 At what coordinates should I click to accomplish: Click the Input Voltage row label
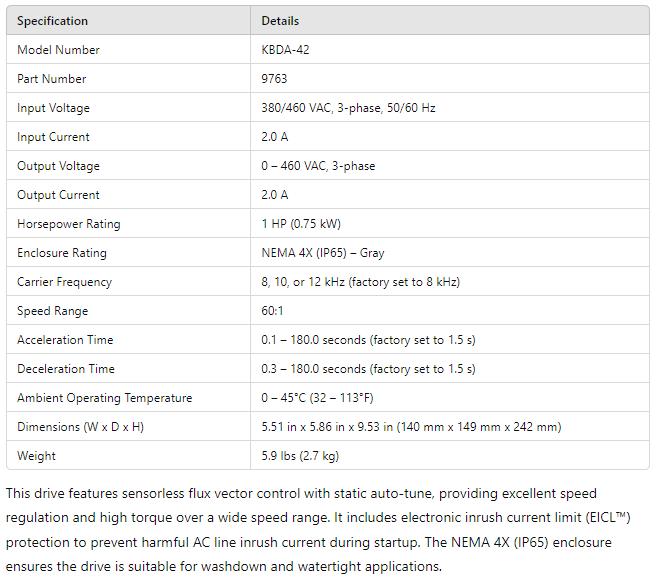click(53, 108)
